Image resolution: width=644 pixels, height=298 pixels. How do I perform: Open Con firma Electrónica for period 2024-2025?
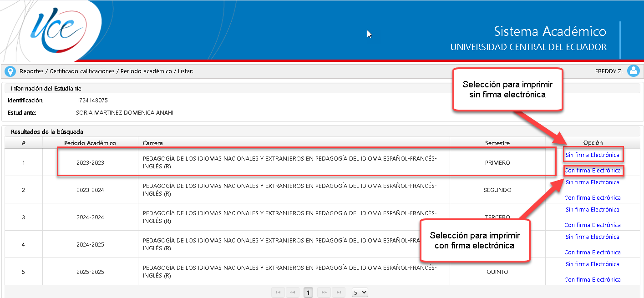pos(592,253)
